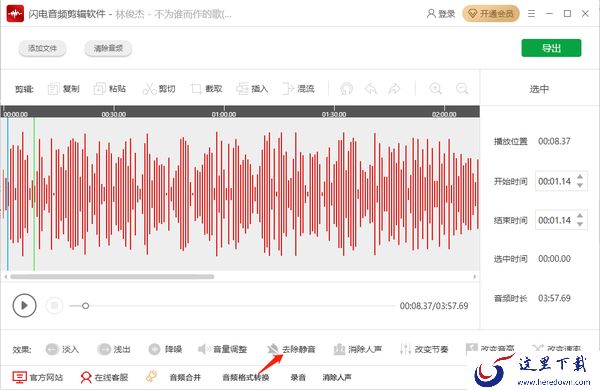Open the 录音 recording link
The height and width of the screenshot is (390, 600).
pos(298,377)
